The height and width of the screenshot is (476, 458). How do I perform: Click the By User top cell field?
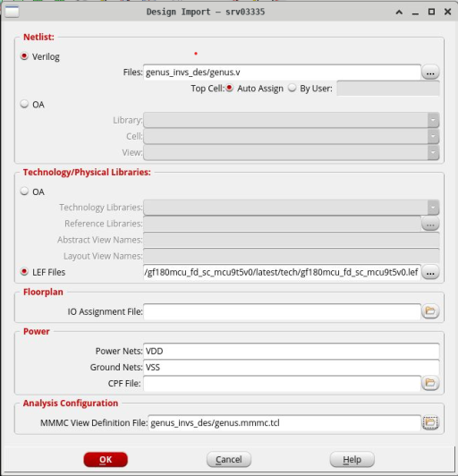[x=388, y=89]
